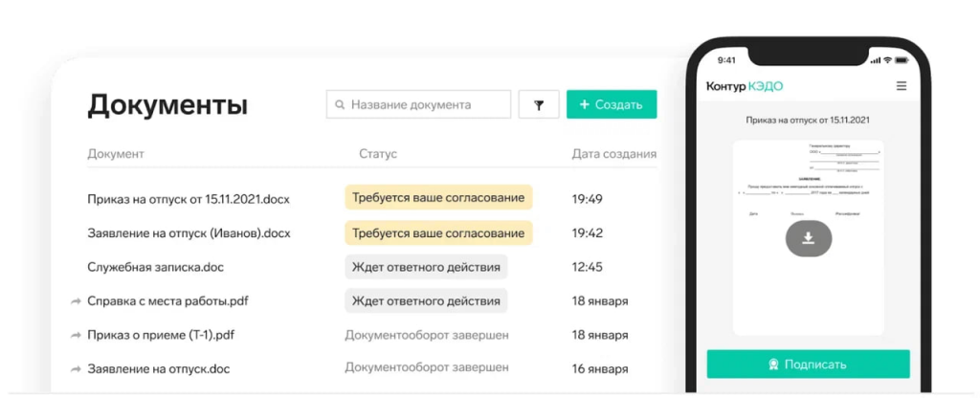
Task: Click the Документы page heading
Action: tap(167, 105)
